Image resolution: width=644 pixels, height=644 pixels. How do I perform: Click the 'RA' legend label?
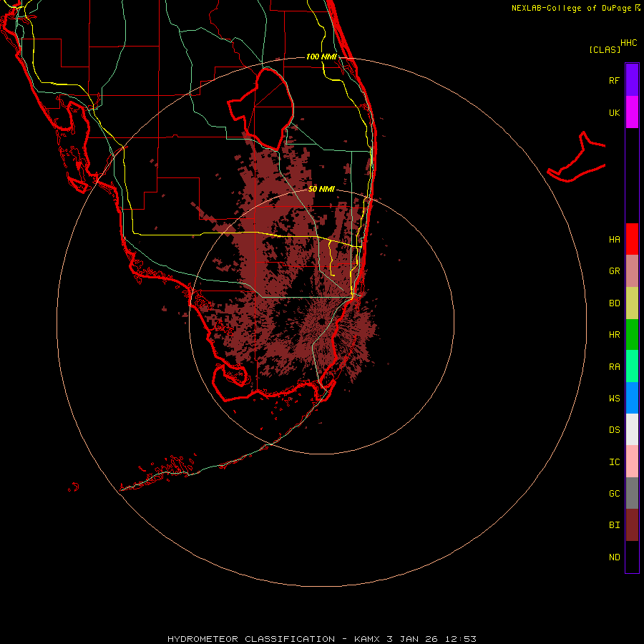click(614, 367)
